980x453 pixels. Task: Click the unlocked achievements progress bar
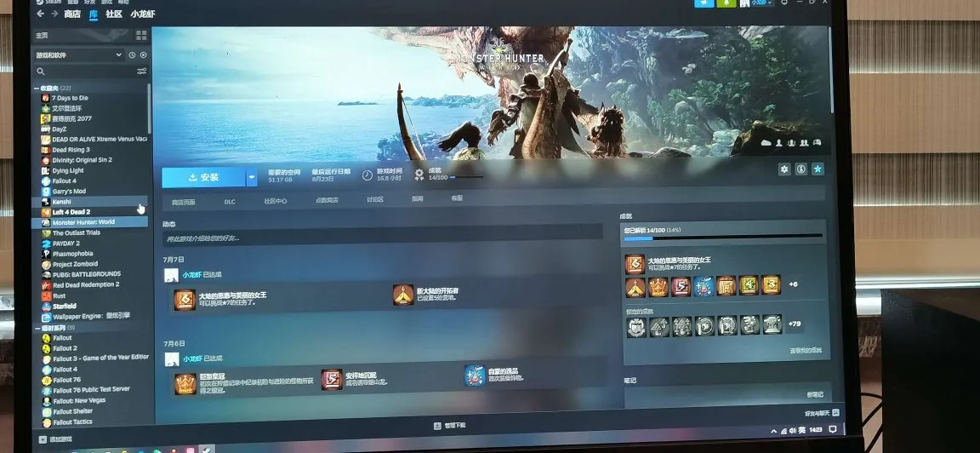722,238
